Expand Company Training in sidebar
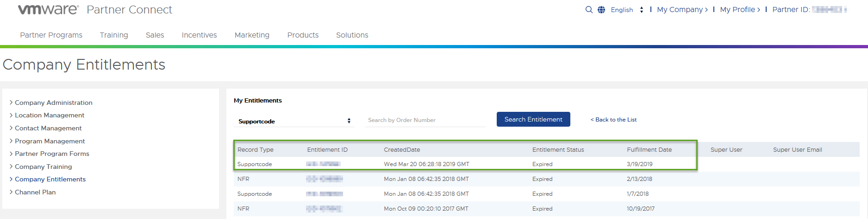868x219 pixels. [41, 167]
